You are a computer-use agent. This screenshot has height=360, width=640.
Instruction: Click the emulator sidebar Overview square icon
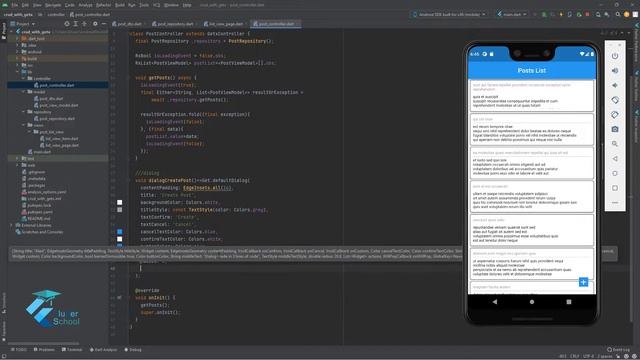pyautogui.click(x=615, y=188)
